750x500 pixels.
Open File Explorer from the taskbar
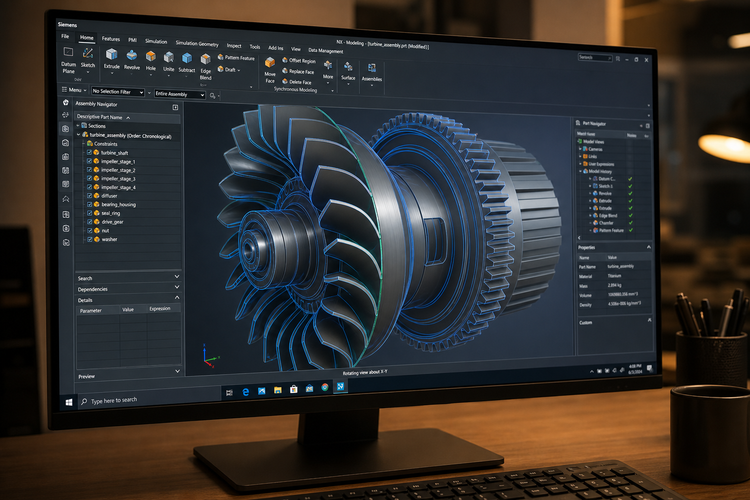(x=277, y=390)
